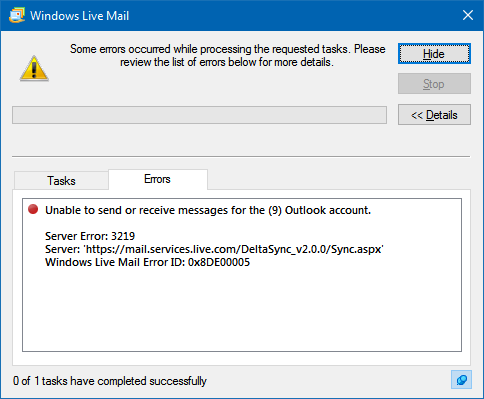This screenshot has height=399, width=484.
Task: Click the yellow warning triangle icon
Action: coord(34,69)
